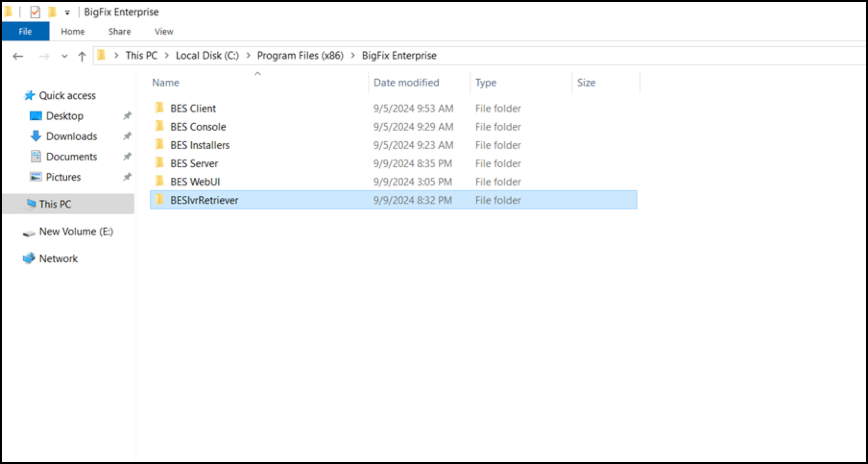This screenshot has width=868, height=464.
Task: Click Program Files (x86) in the breadcrumb
Action: (301, 56)
